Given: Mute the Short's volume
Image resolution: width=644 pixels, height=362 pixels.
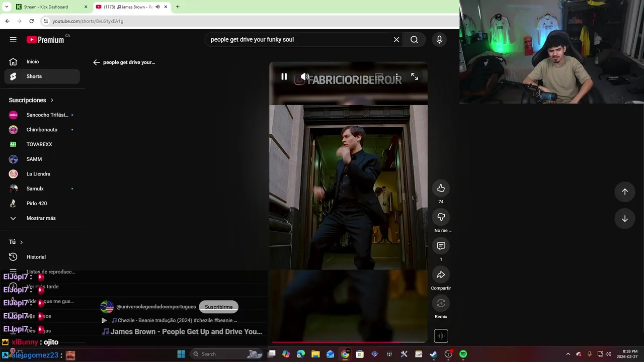Looking at the screenshot, I should (304, 76).
